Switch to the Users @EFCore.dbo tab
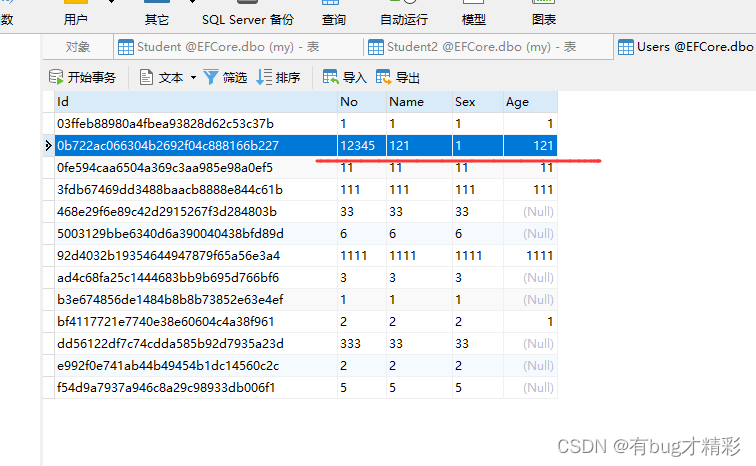 point(686,47)
